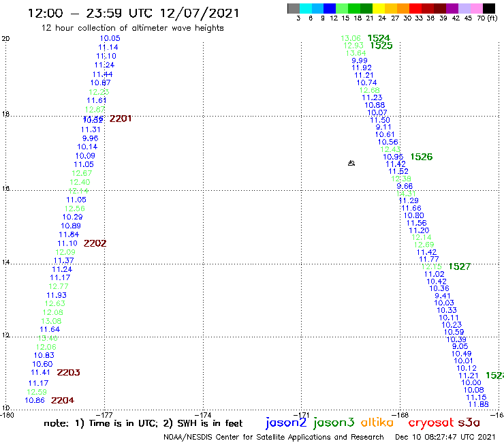Screen dimensions: 504x443
Task: Select the wave height value 12.23
Action: [x=99, y=92]
